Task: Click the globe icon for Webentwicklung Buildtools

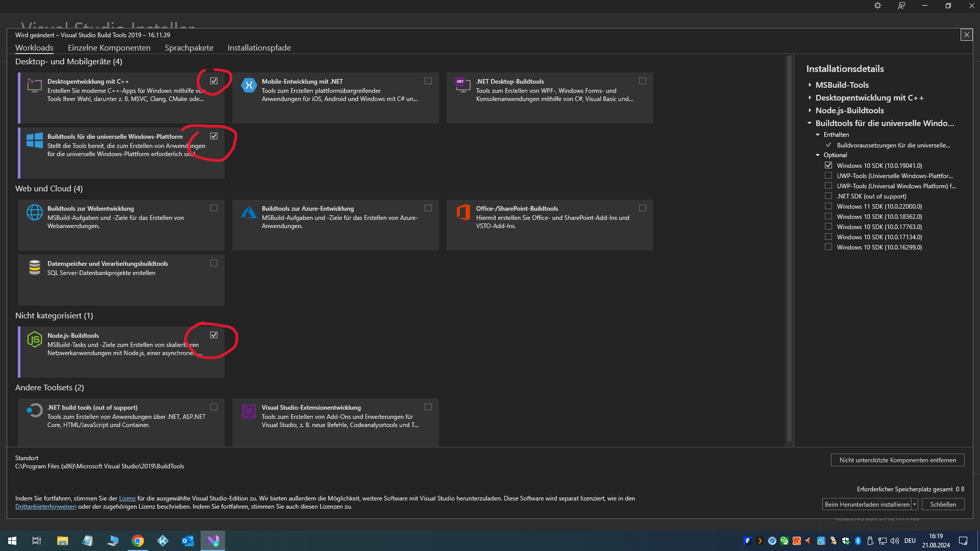Action: (x=34, y=212)
